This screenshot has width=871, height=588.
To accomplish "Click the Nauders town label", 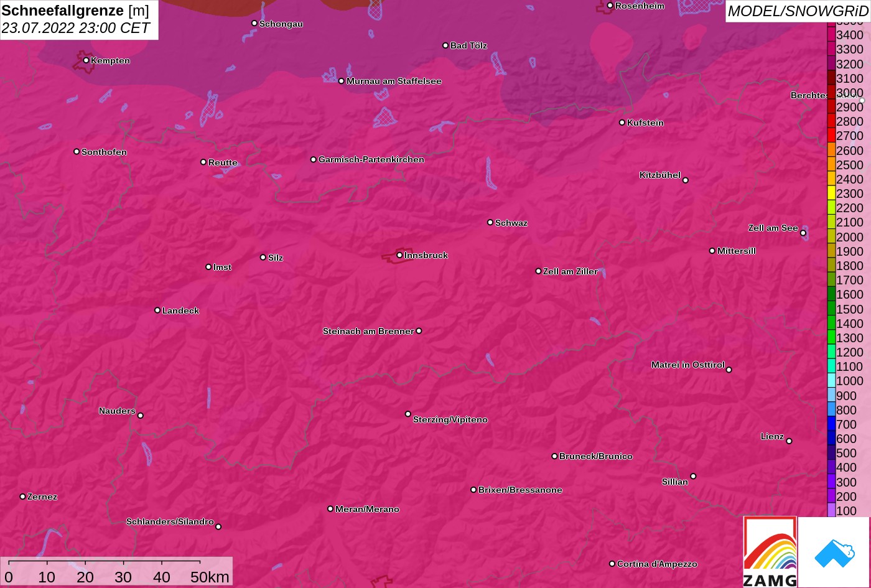I will (x=117, y=411).
